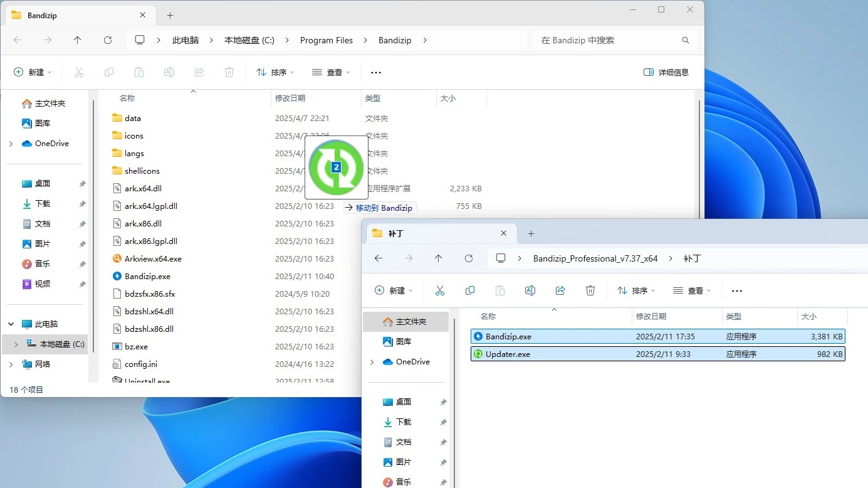Viewport: 868px width, 488px height.
Task: Click 此电脑 breadcrumb in address bar
Action: 186,40
